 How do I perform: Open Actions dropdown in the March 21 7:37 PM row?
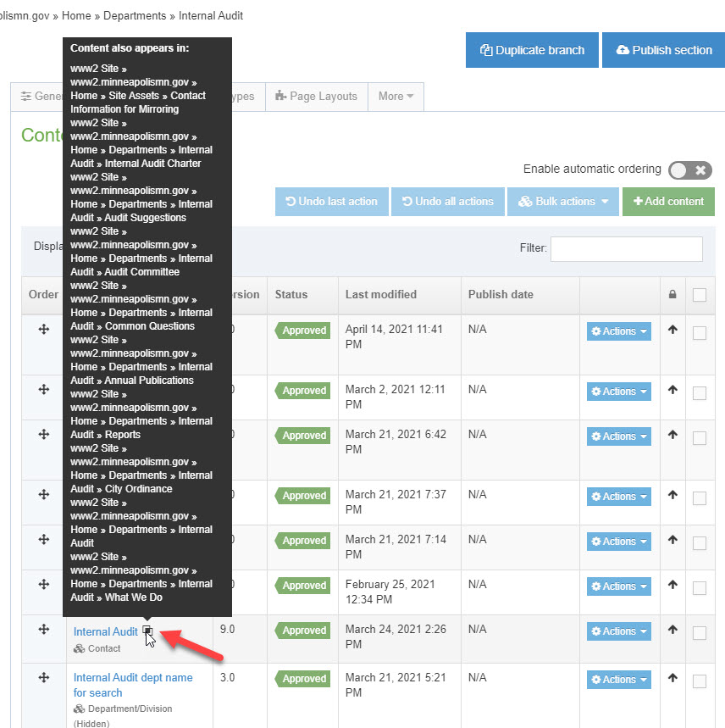[619, 497]
